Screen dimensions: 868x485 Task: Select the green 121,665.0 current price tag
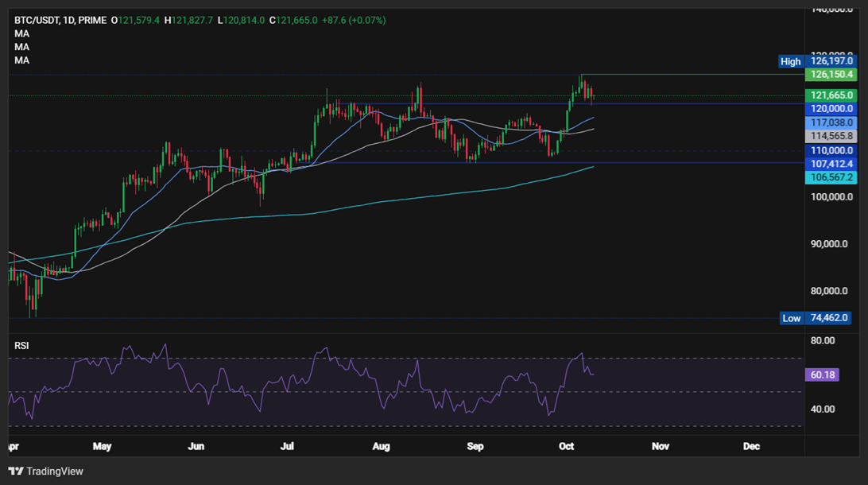pos(830,95)
